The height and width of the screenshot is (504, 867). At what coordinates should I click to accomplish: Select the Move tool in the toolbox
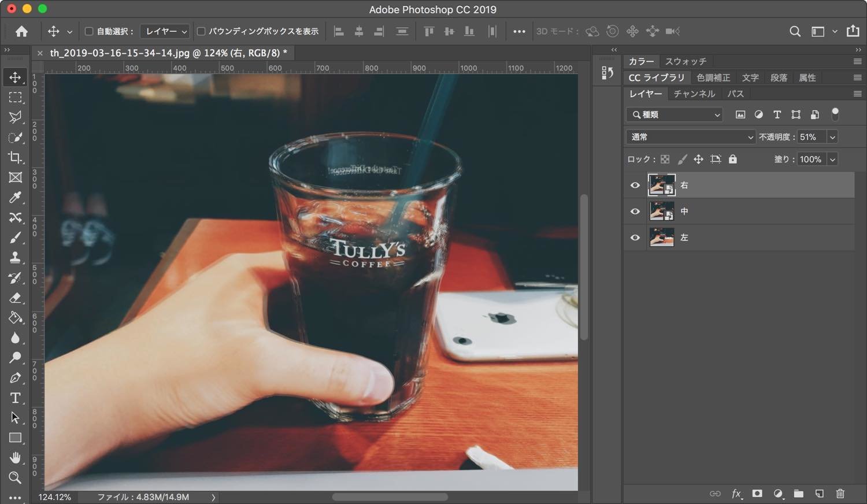[15, 77]
